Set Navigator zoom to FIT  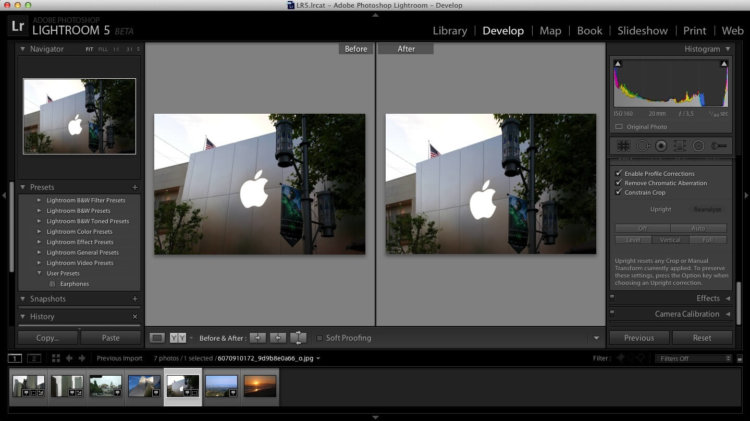pos(89,49)
